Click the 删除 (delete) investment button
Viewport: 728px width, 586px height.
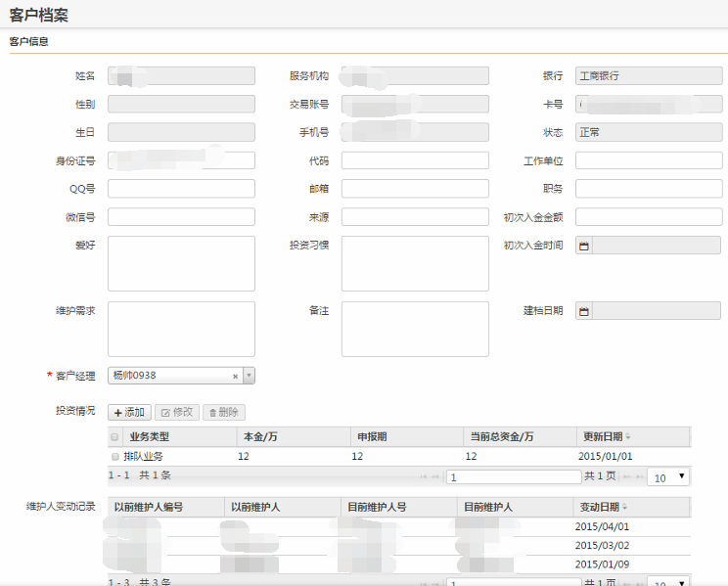tap(223, 413)
